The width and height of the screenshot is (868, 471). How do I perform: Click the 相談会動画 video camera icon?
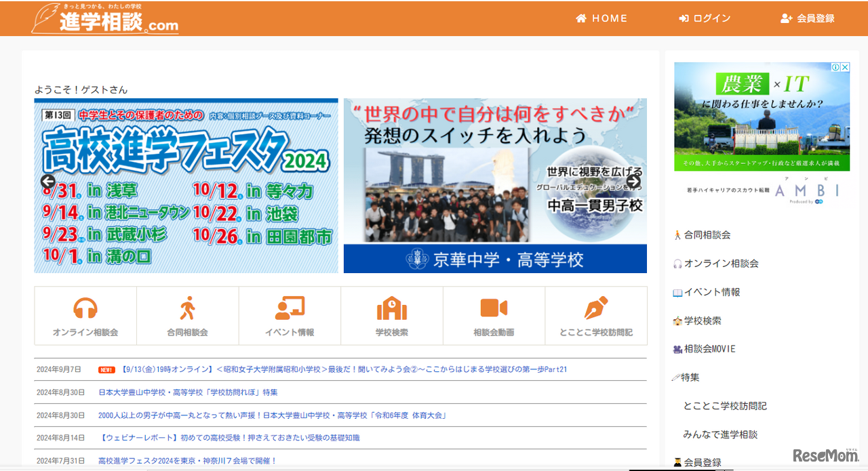pyautogui.click(x=494, y=309)
